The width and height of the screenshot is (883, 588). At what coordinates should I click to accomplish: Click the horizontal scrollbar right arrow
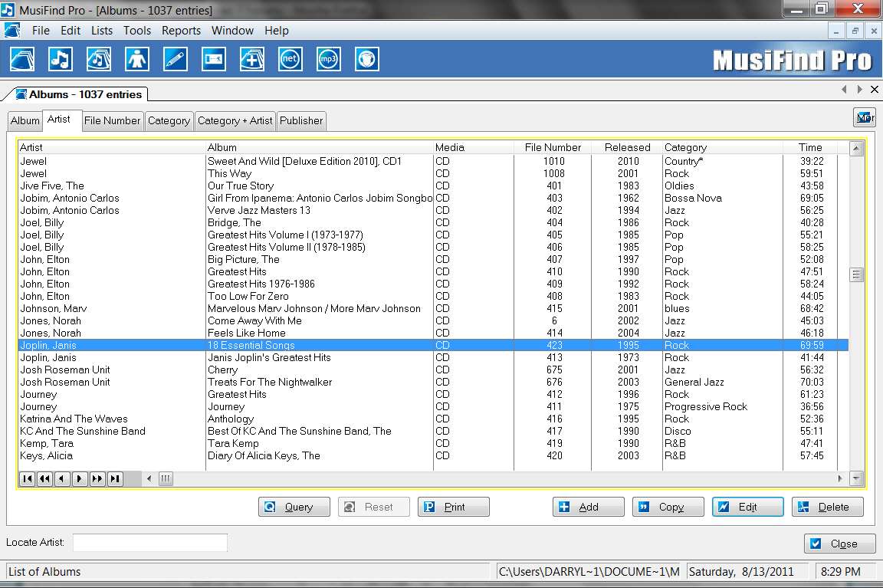840,478
